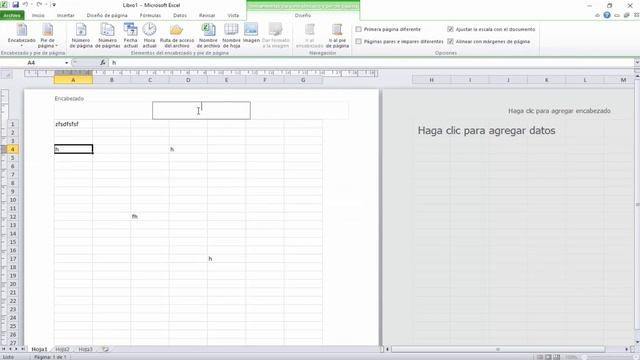Insert Número de página element
This screenshot has height=360, width=640.
tap(81, 36)
